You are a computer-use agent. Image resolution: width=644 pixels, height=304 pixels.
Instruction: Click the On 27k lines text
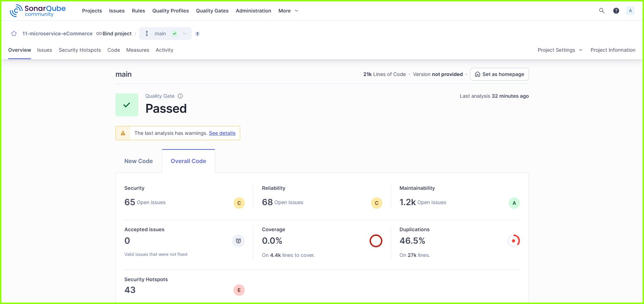pos(415,255)
